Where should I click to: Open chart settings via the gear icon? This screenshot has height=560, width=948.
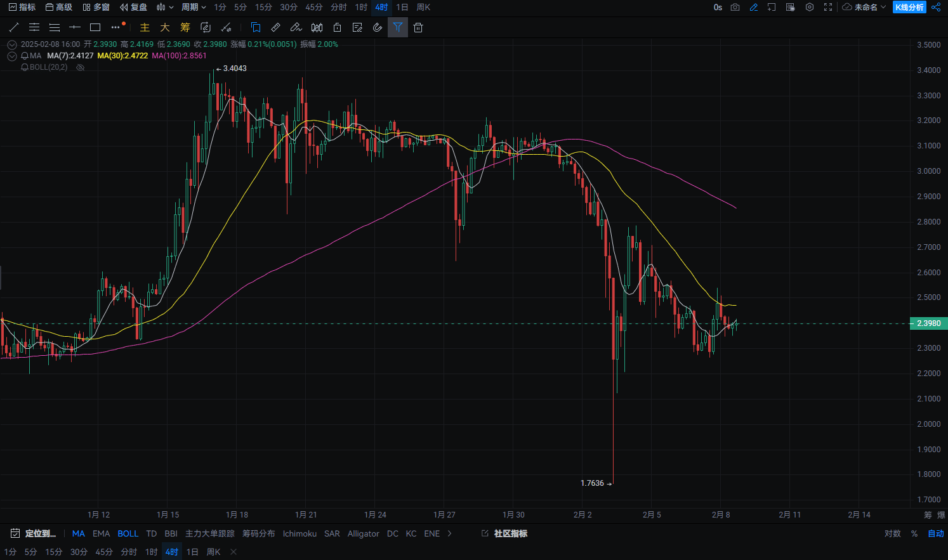pos(810,8)
